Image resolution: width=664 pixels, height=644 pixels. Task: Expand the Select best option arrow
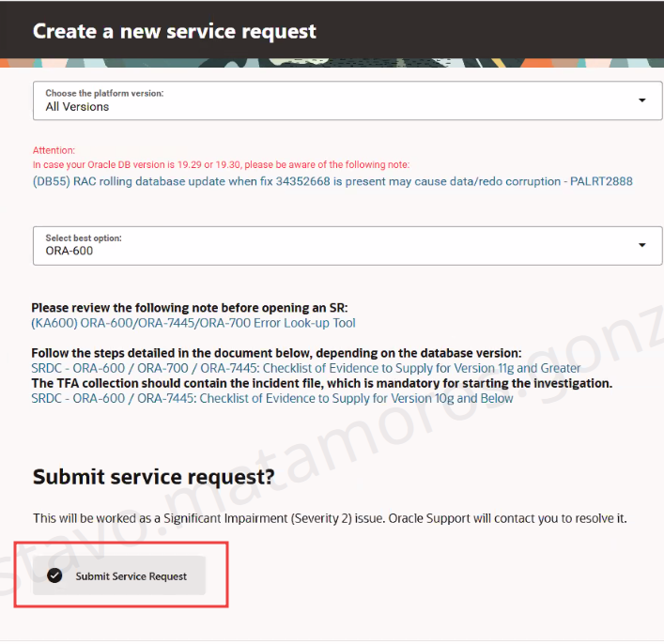point(642,245)
